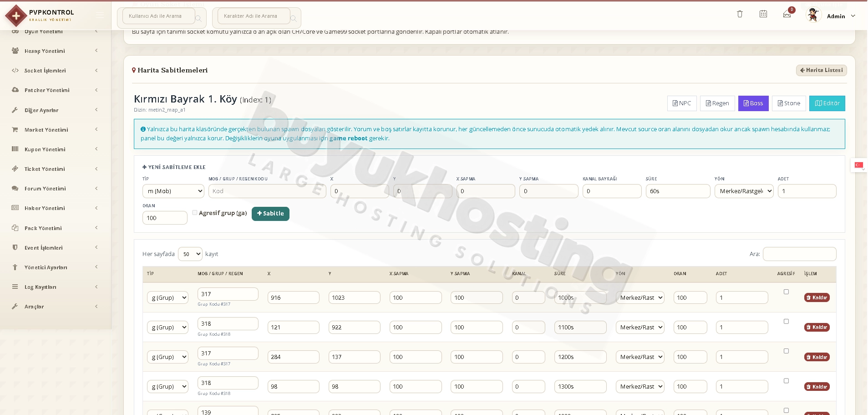Click the magnifier beside Kullanıcı Adı search
The width and height of the screenshot is (868, 415).
click(x=198, y=19)
